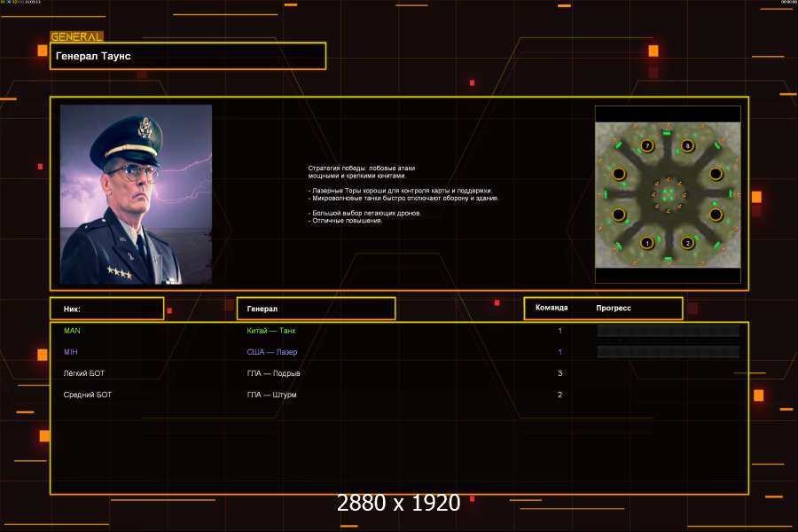The height and width of the screenshot is (532, 798).
Task: Click the octagonal map preview
Action: point(668,194)
